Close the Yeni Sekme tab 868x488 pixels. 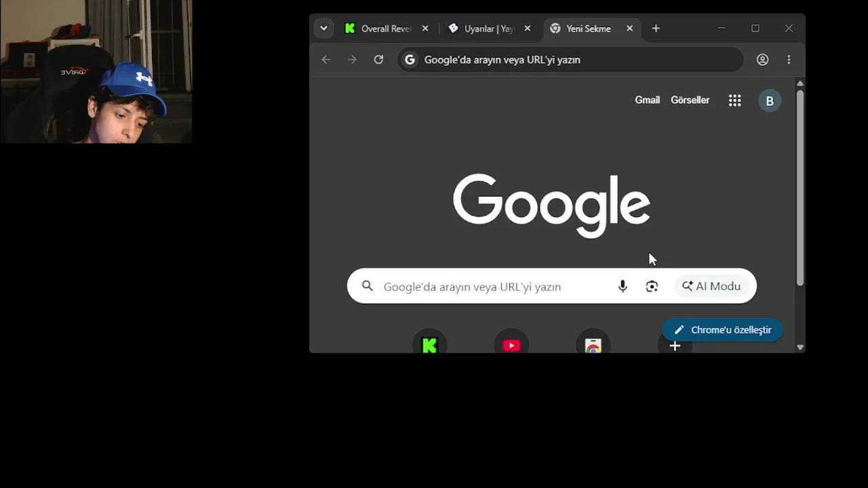(629, 28)
